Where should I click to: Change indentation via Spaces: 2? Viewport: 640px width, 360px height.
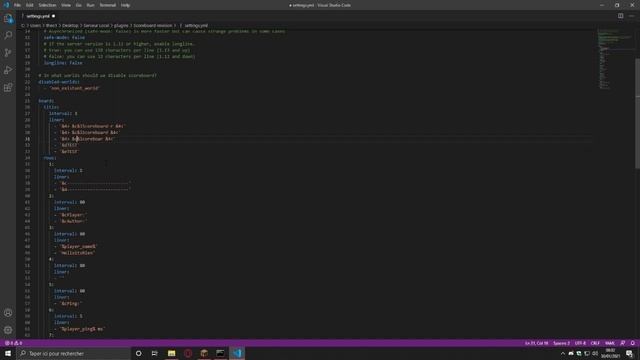561,343
